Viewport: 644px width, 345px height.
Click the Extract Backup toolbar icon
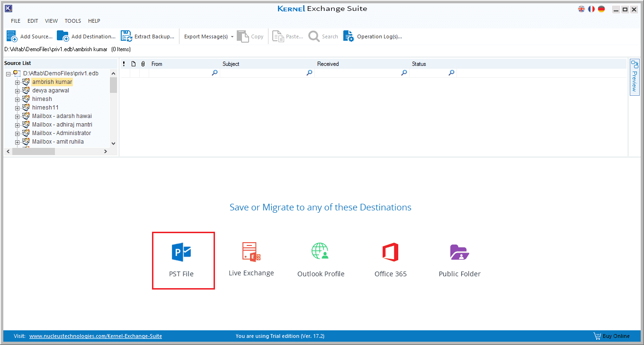coord(126,36)
